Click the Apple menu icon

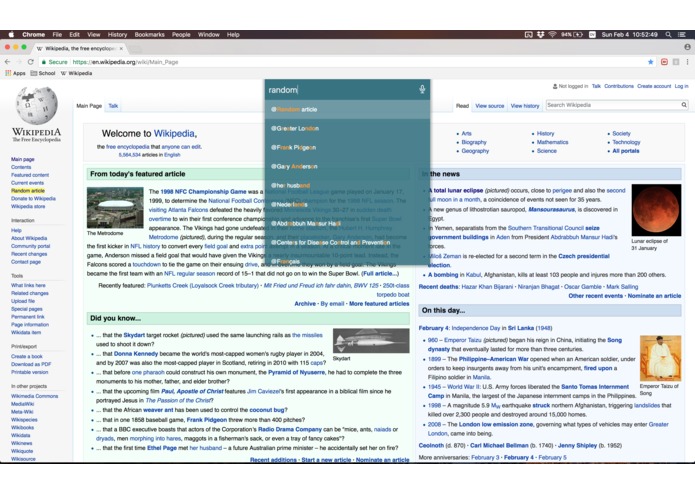11,35
